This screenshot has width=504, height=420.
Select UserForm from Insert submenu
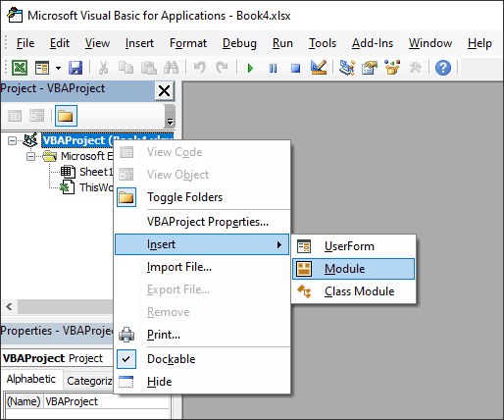(353, 246)
